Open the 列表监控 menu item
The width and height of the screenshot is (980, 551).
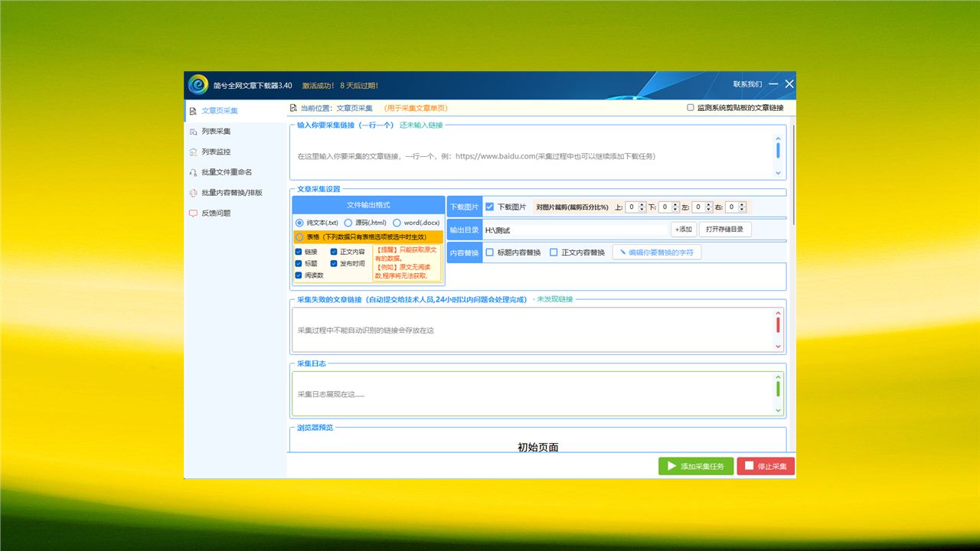click(x=215, y=152)
